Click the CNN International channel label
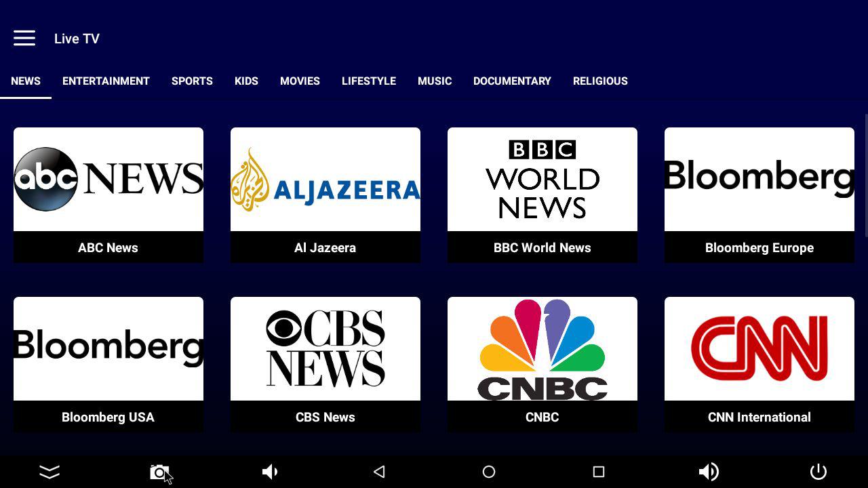Viewport: 868px width, 488px height. pyautogui.click(x=759, y=417)
